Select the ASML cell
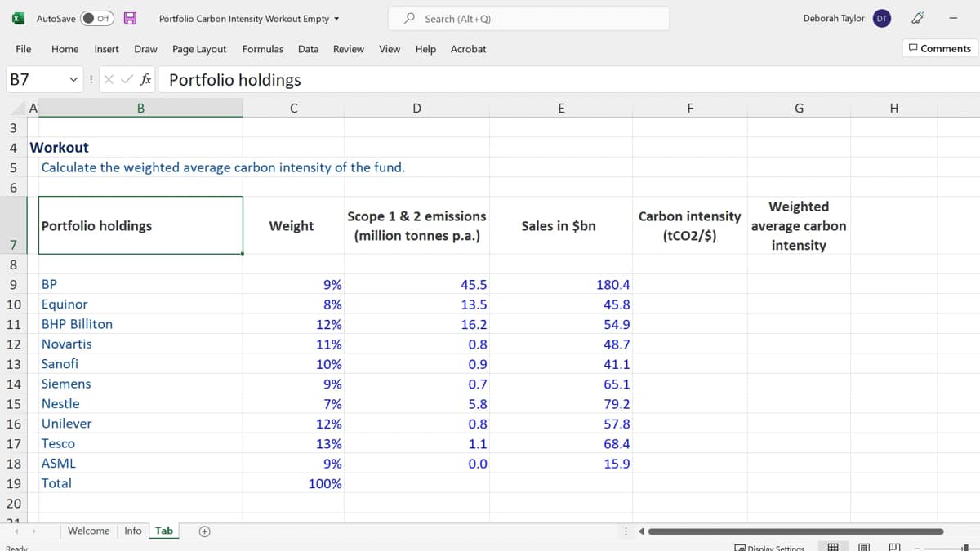 [x=140, y=464]
